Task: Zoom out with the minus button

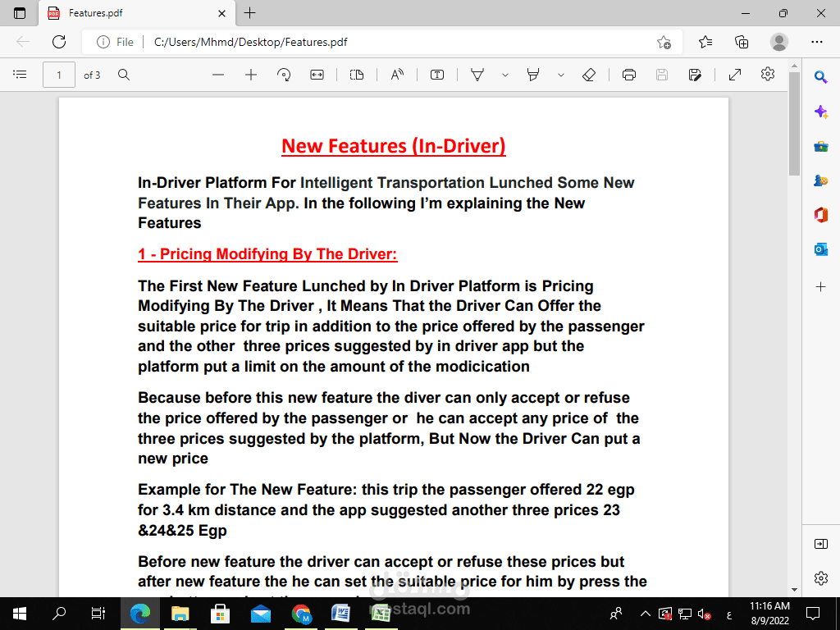Action: pyautogui.click(x=218, y=75)
